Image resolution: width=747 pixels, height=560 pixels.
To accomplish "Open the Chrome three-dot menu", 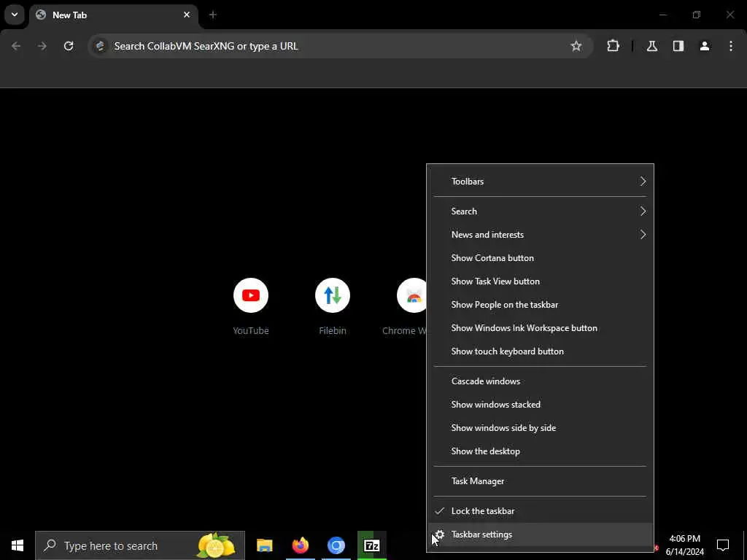I will 731,46.
